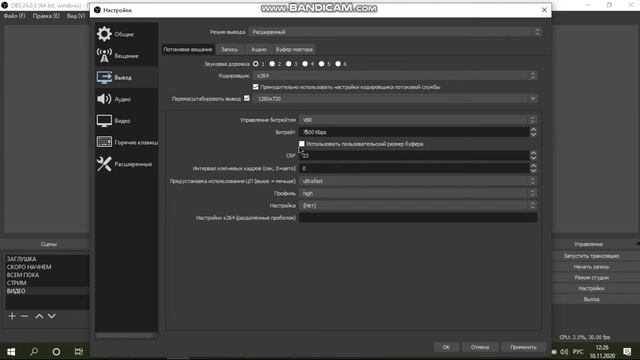Open Cortana from the taskbar
The image size is (640, 360).
(x=56, y=351)
